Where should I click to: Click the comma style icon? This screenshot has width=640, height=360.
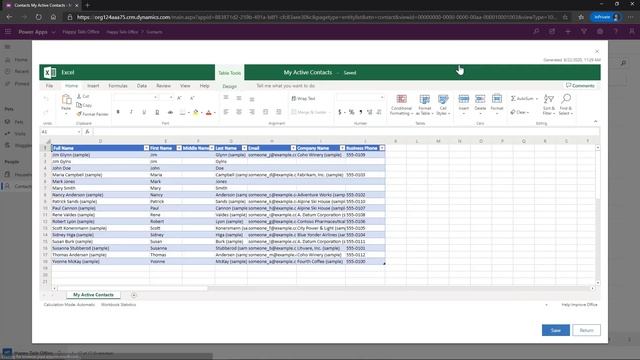(361, 112)
